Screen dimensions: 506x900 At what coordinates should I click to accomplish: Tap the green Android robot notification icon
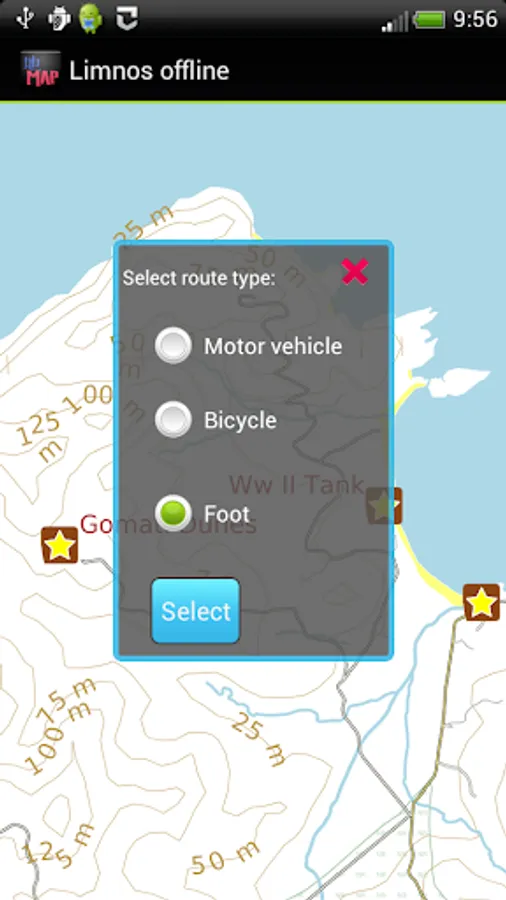91,18
